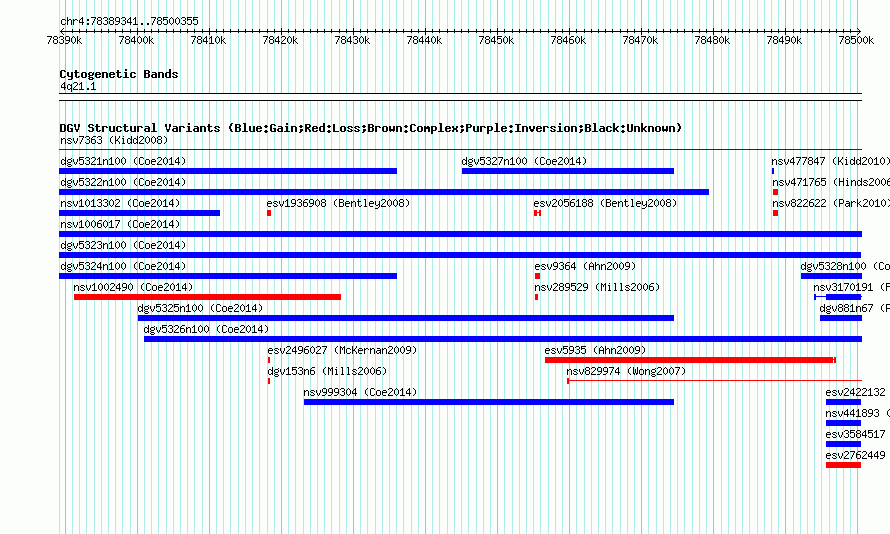Image resolution: width=890 pixels, height=534 pixels.
Task: Select the dgv5327n100 (Coe2014) variant bar
Action: click(x=568, y=171)
